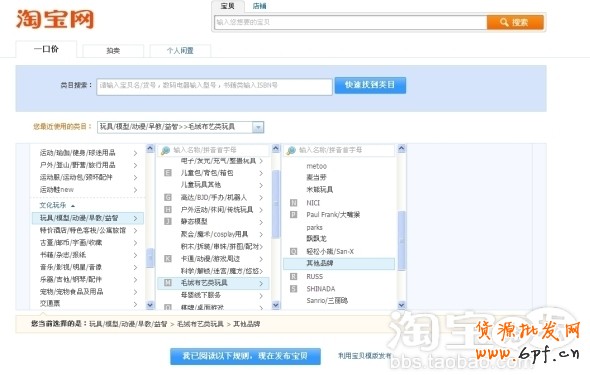This screenshot has height=375, width=590.
Task: Click the category search input field
Action: click(214, 87)
